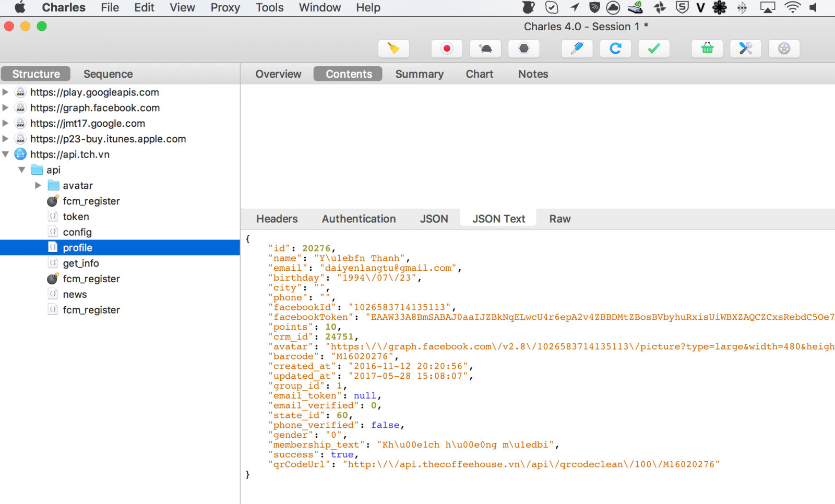
Task: Collapse the api folder
Action: click(22, 170)
